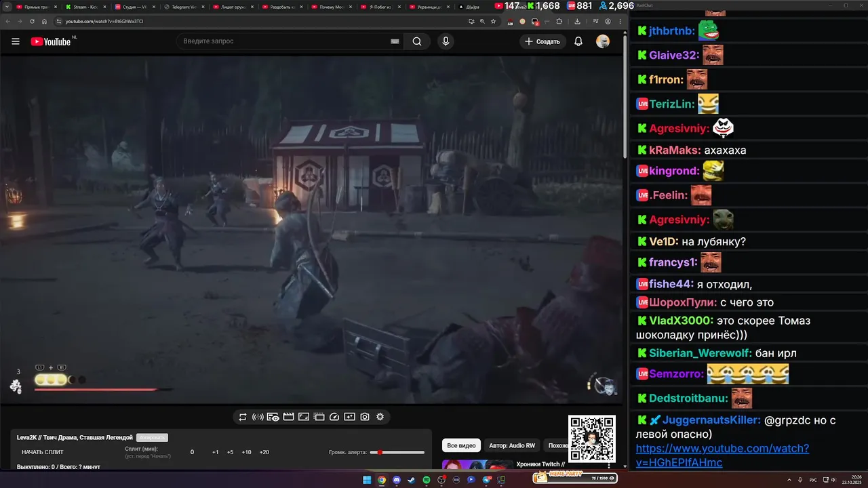Add 10 minutes with '+10' button

[x=246, y=452]
